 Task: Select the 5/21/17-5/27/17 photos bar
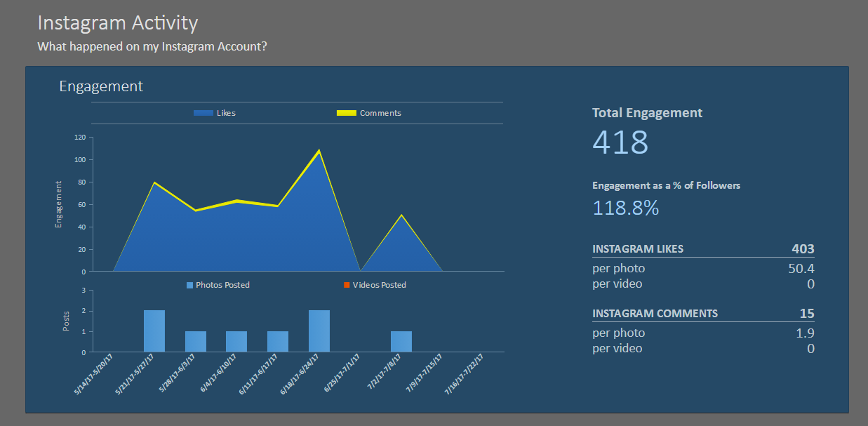(154, 331)
